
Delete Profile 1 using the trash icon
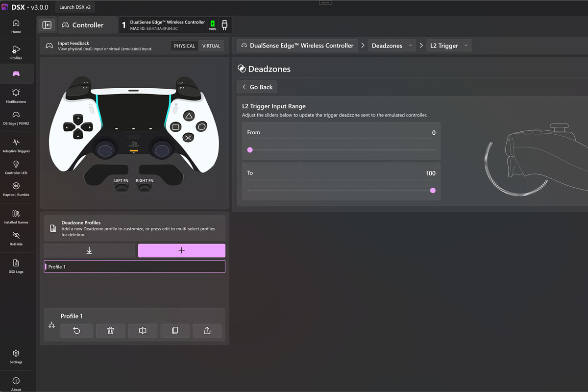pos(110,331)
